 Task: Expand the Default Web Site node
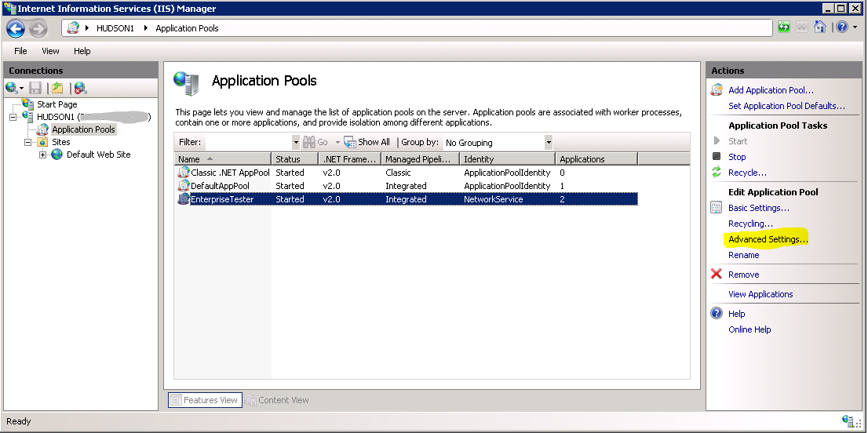tap(42, 155)
